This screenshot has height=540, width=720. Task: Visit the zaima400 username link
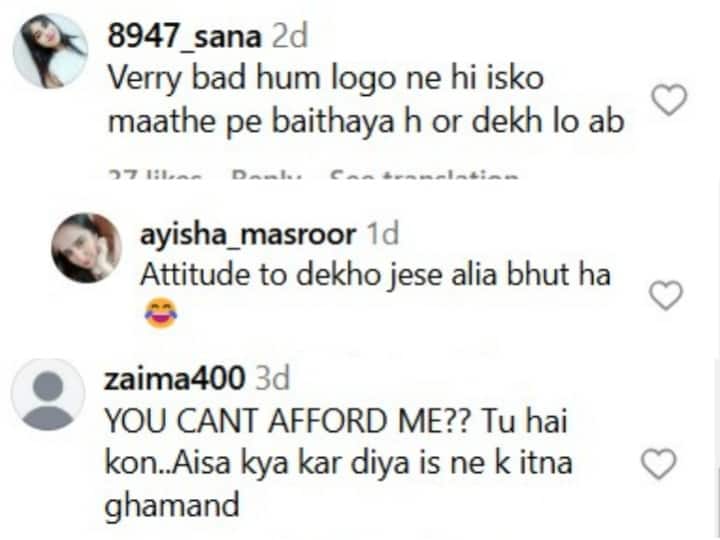[x=175, y=379]
